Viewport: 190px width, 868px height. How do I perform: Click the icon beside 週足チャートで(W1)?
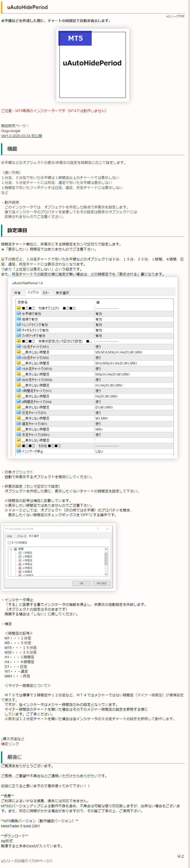tap(19, 424)
